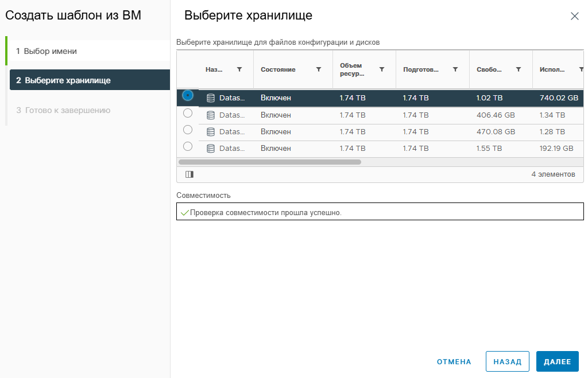Select the datastore with 1.02 TB free
This screenshot has width=588, height=378.
[188, 96]
